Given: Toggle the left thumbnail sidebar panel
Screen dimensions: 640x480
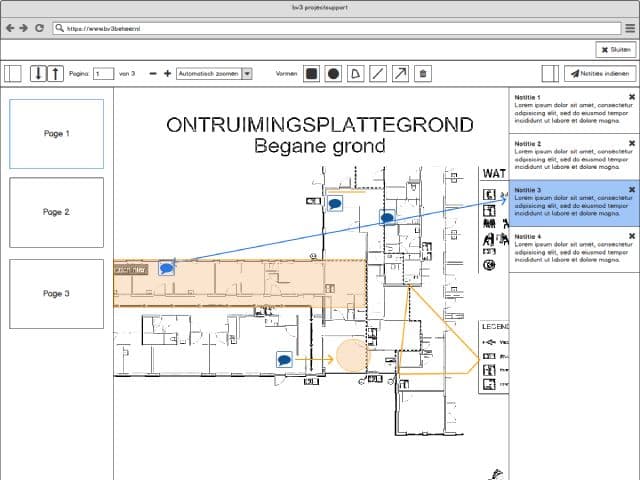Looking at the screenshot, I should [x=14, y=73].
